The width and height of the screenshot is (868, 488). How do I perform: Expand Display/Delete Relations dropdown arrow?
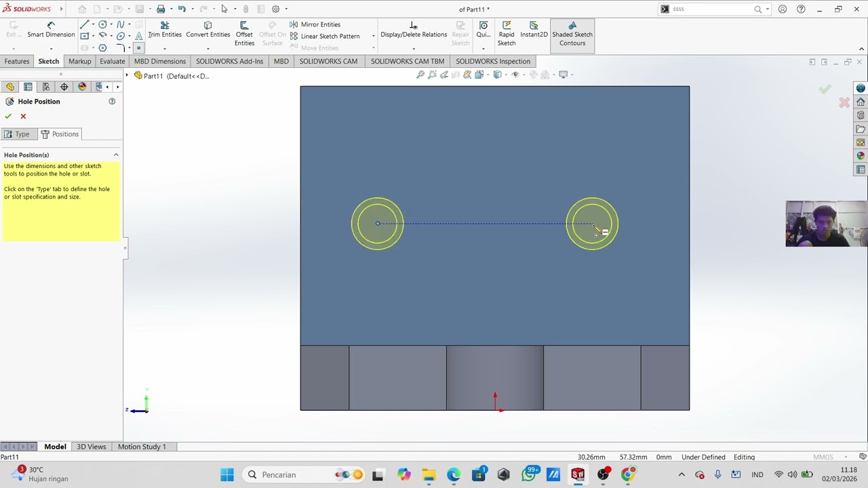point(414,49)
